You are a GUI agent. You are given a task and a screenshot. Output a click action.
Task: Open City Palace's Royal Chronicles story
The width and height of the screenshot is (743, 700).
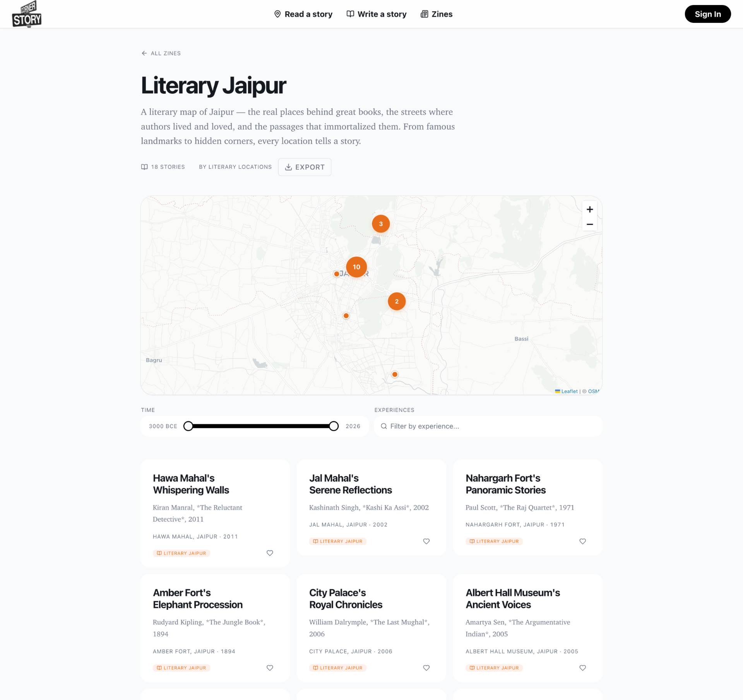(346, 599)
